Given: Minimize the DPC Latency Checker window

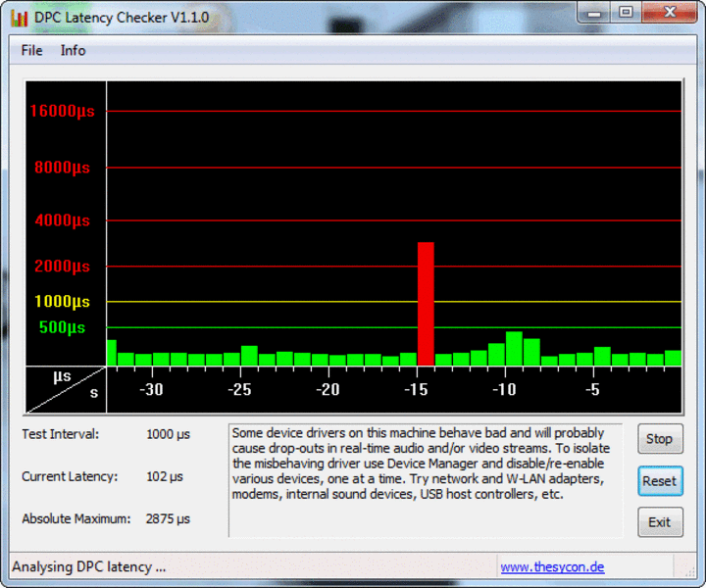Looking at the screenshot, I should tap(594, 13).
